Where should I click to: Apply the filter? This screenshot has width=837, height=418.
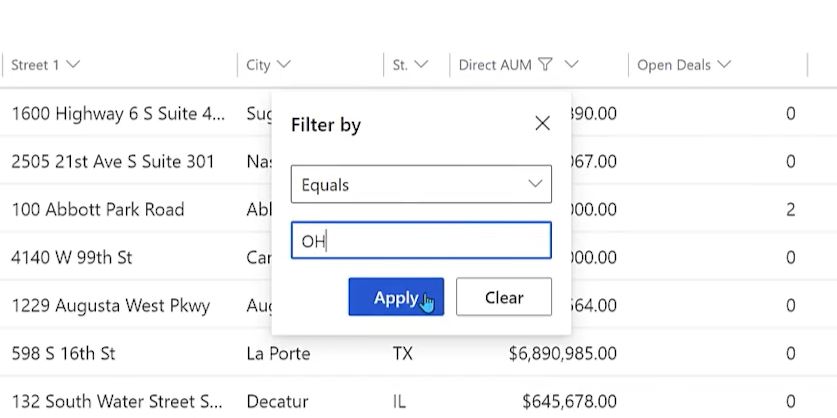point(396,297)
